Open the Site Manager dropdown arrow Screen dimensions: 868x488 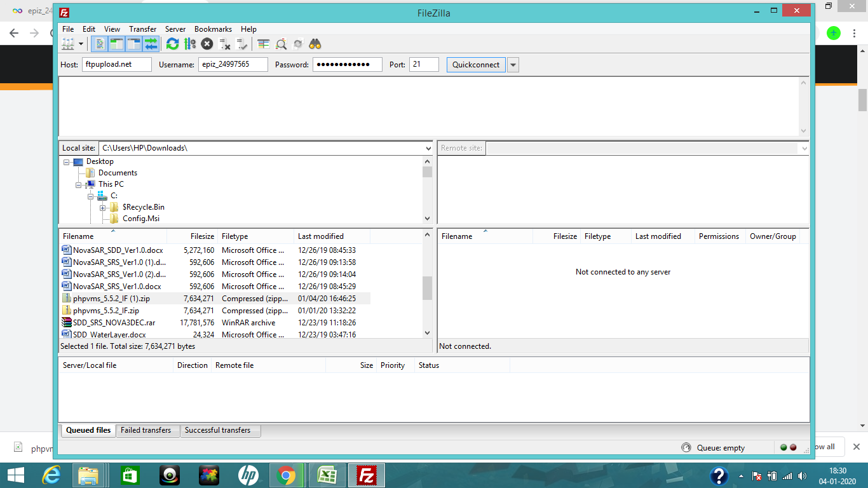click(81, 44)
